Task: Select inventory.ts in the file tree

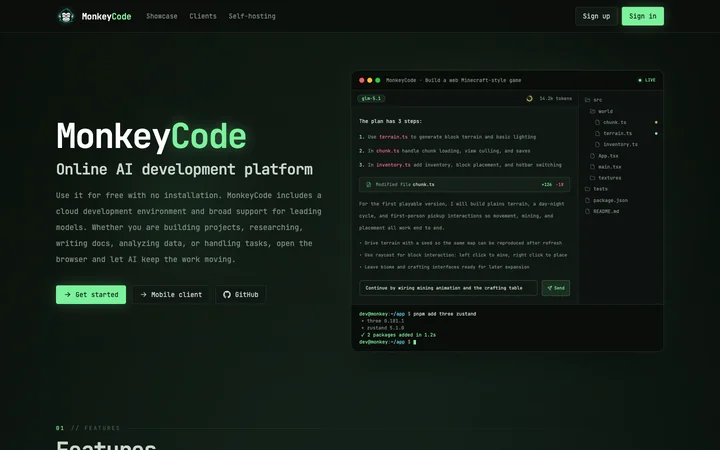Action: click(x=616, y=144)
